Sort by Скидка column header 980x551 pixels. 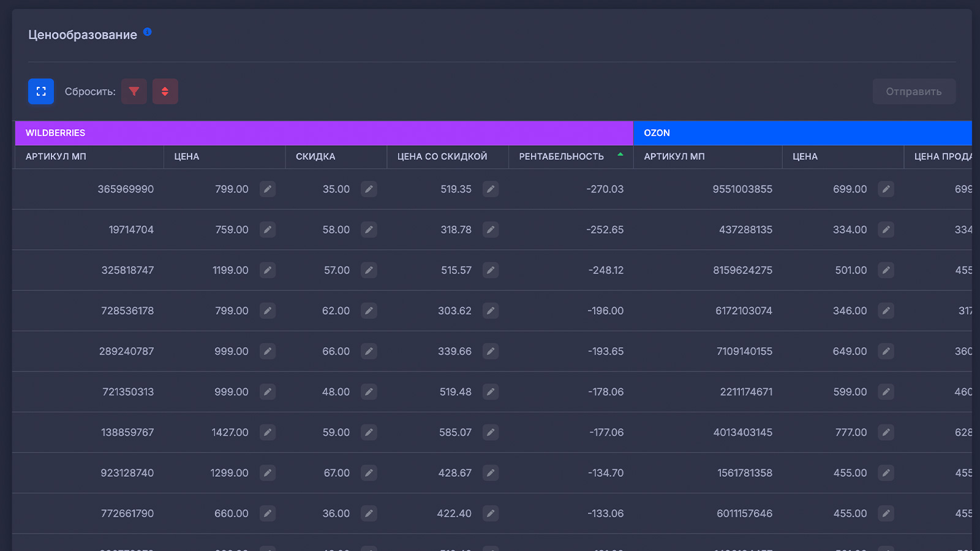336,157
